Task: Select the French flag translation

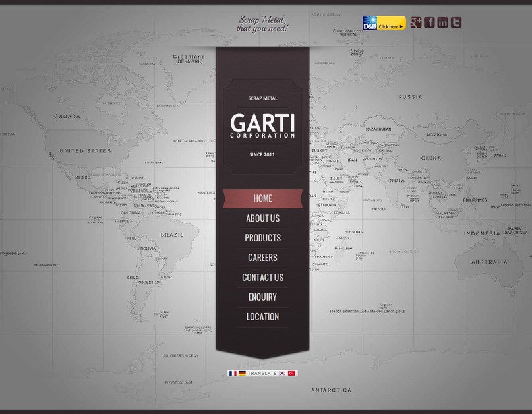Action: pyautogui.click(x=233, y=373)
